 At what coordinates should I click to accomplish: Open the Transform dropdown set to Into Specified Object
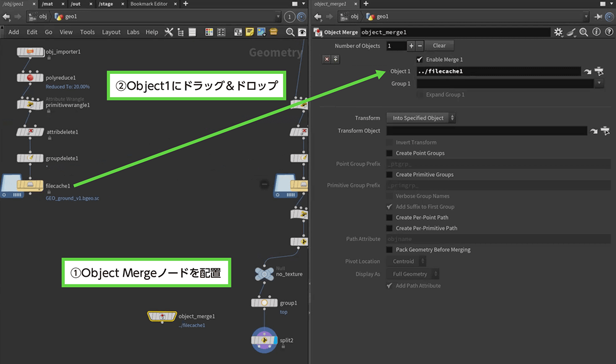421,118
